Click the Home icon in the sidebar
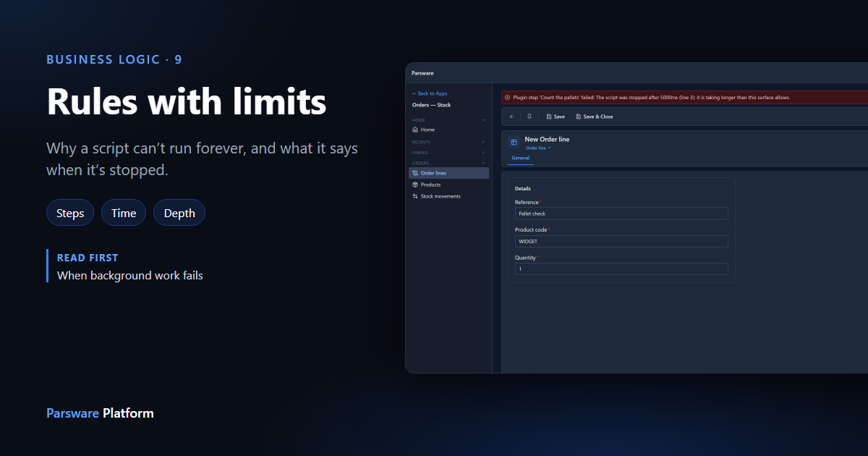Image resolution: width=868 pixels, height=456 pixels. pos(415,130)
